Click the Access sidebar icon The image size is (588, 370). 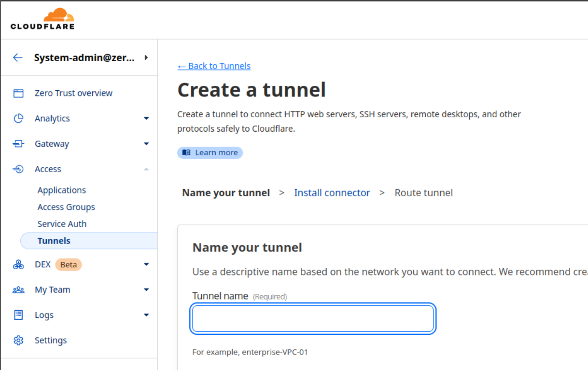pos(18,169)
